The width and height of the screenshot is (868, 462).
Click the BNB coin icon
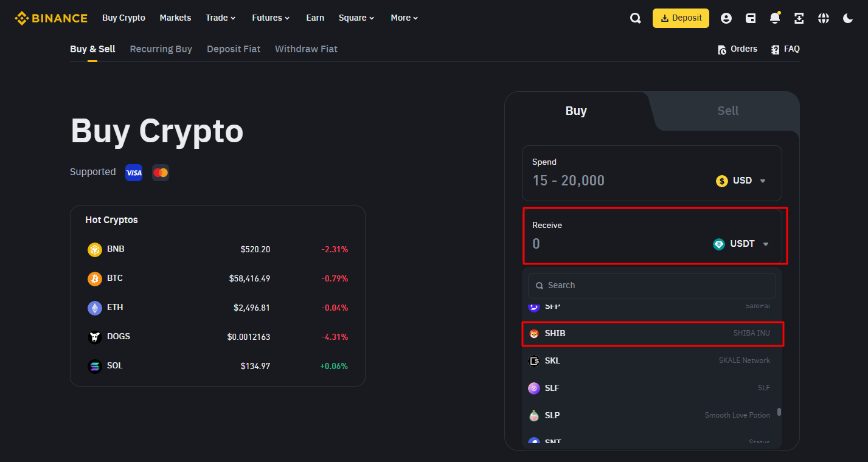95,249
